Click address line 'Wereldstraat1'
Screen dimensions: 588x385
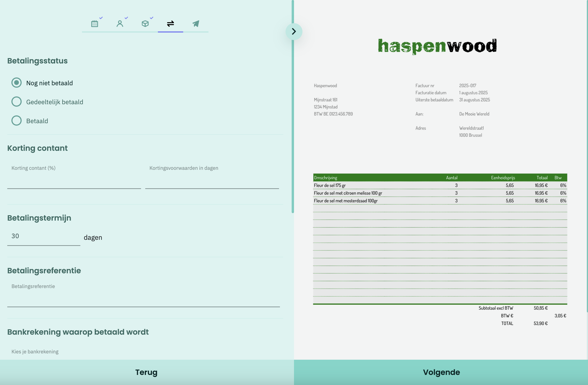(x=471, y=128)
